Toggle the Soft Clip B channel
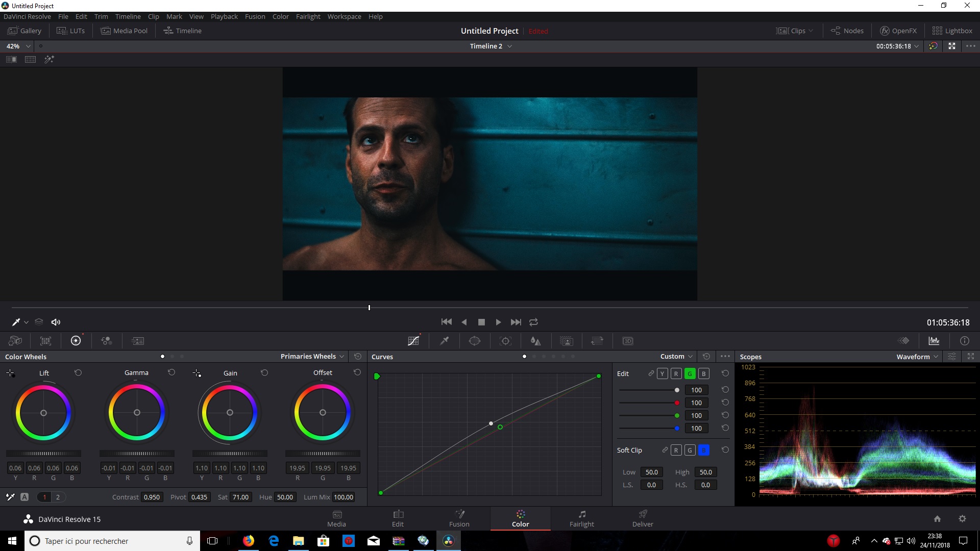This screenshot has width=980, height=551. point(703,450)
